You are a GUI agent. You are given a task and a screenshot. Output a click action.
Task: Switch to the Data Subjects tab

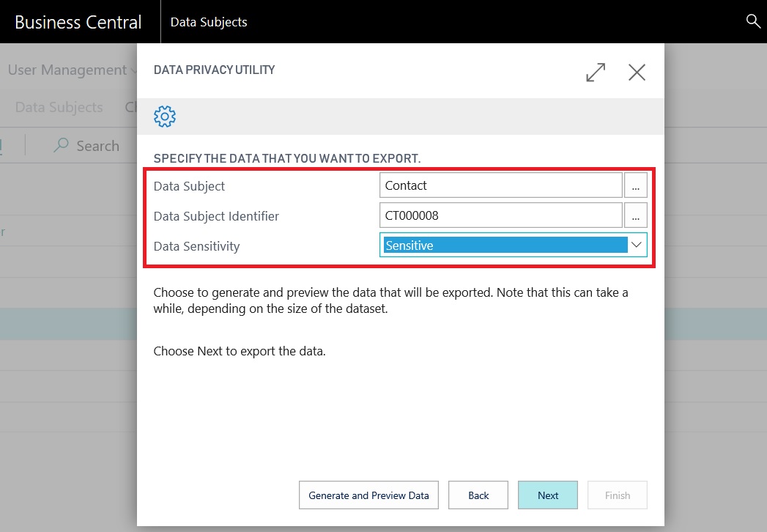pos(59,107)
